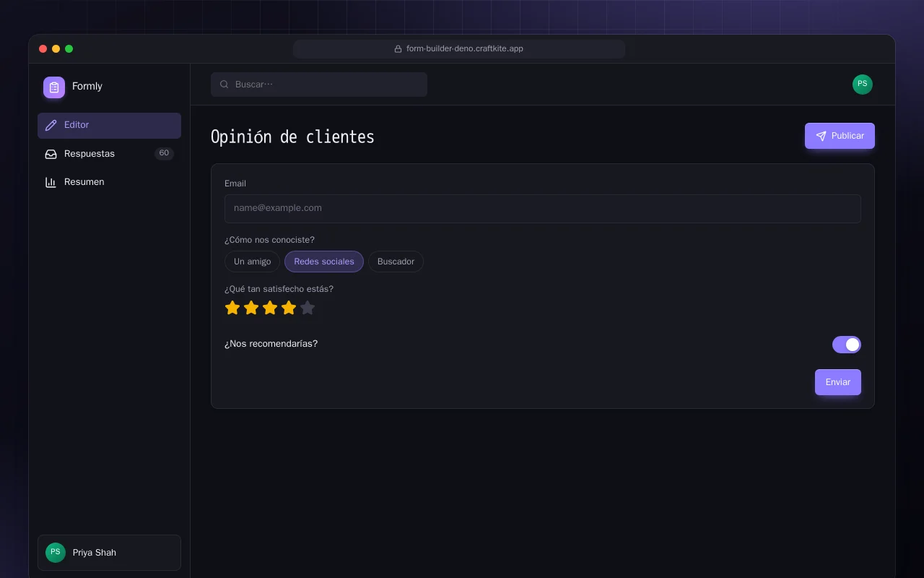Click the Formly clipboard logo icon
Screen dimensions: 924x578
pos(54,87)
